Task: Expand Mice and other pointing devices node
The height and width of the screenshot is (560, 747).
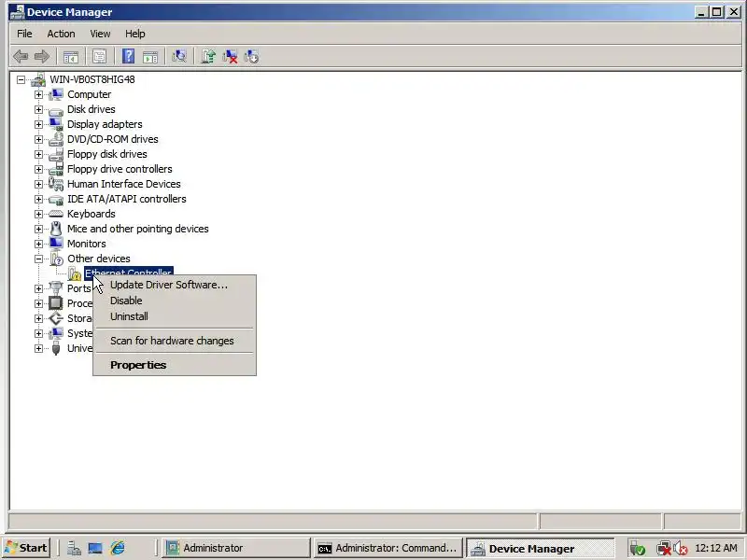Action: (x=38, y=229)
